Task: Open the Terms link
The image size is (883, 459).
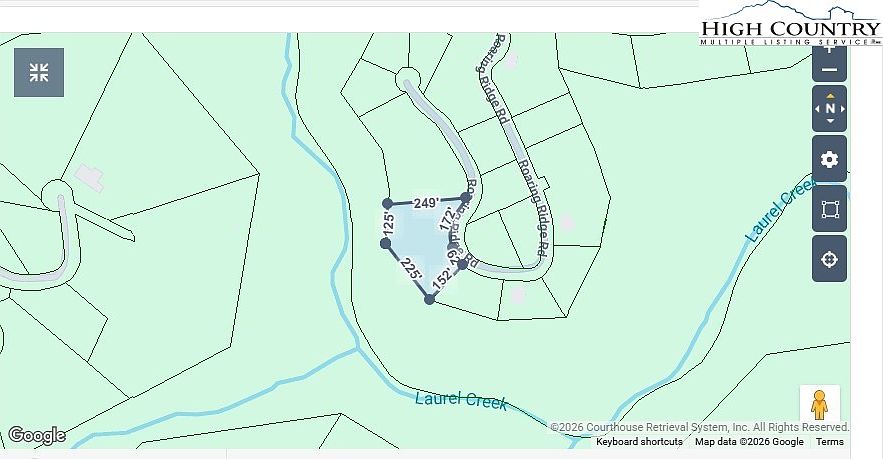Action: [830, 442]
